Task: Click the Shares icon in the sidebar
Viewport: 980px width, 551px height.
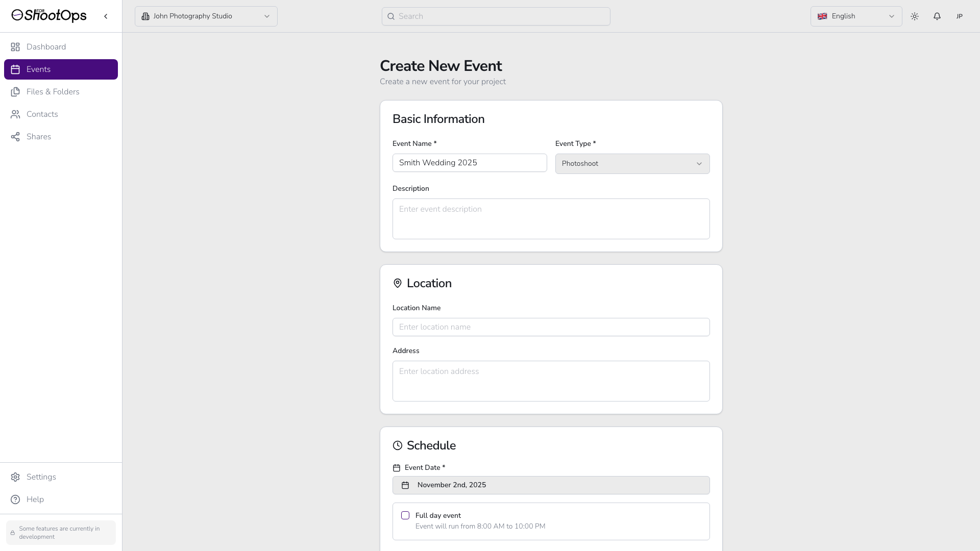Action: (15, 137)
